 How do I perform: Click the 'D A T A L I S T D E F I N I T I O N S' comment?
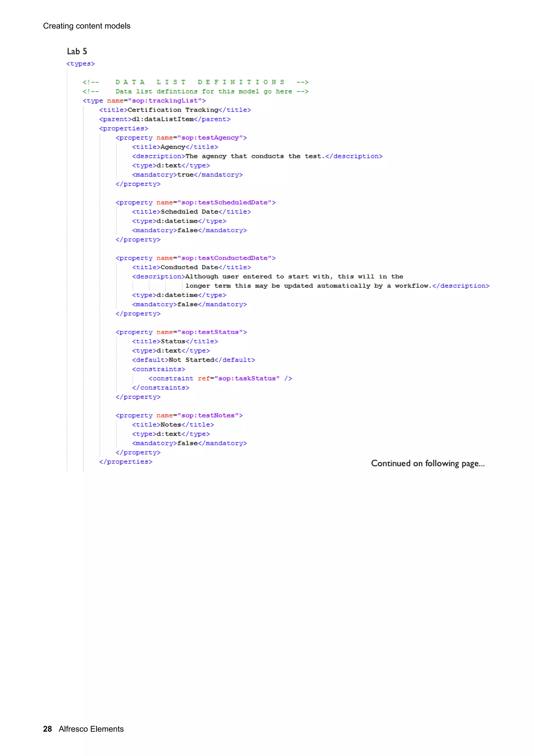pos(196,82)
